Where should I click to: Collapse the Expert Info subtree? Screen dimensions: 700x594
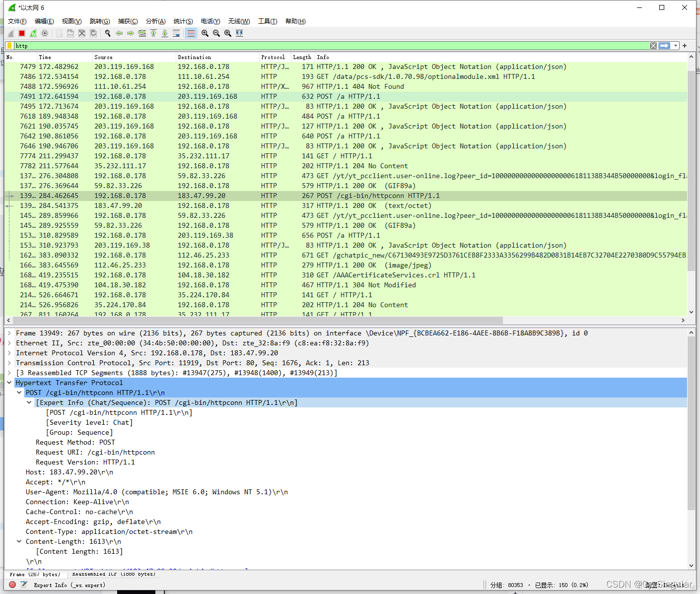tap(29, 402)
